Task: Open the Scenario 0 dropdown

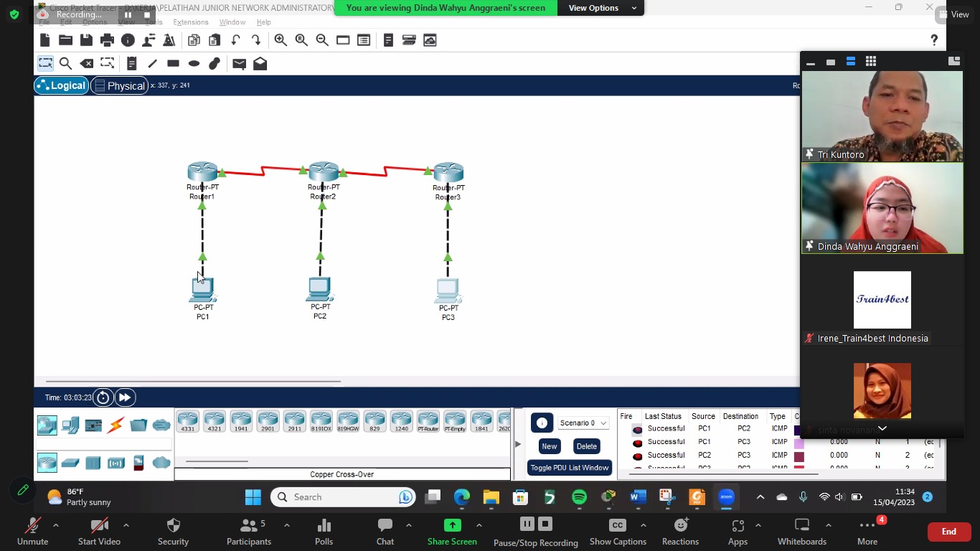Action: point(583,423)
